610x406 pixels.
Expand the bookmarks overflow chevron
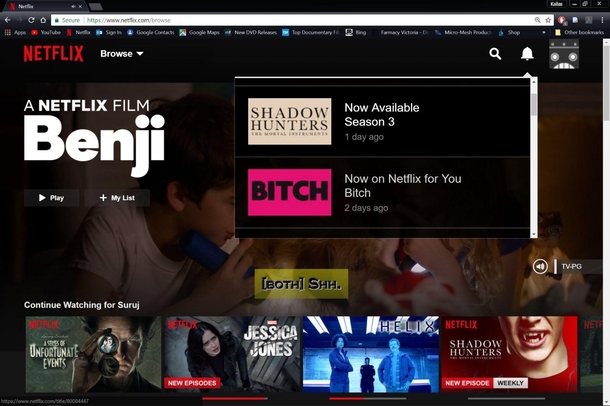tap(543, 32)
